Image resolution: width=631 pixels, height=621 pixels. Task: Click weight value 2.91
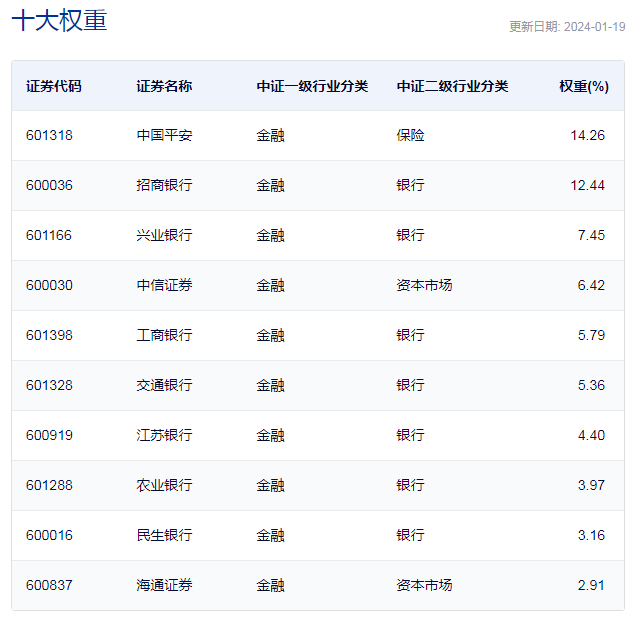(x=591, y=585)
